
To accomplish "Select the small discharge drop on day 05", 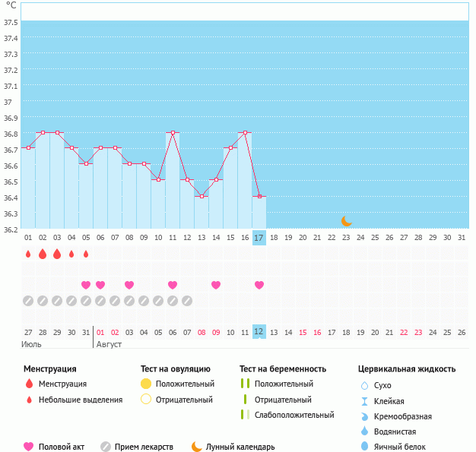I will 86,254.
